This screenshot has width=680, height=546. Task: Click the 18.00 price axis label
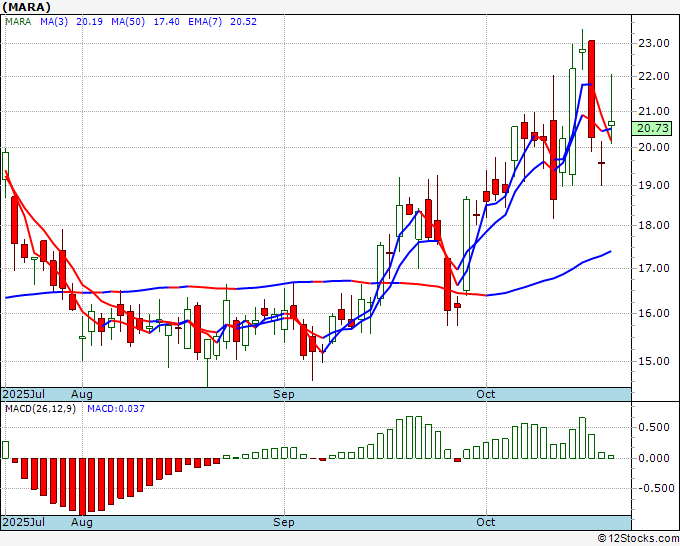[654, 225]
